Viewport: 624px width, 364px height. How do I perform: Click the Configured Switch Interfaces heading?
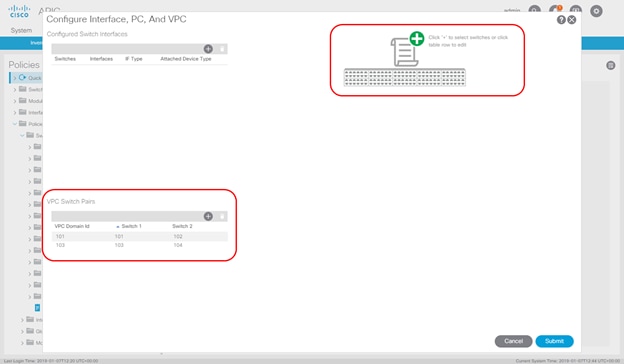pyautogui.click(x=87, y=34)
